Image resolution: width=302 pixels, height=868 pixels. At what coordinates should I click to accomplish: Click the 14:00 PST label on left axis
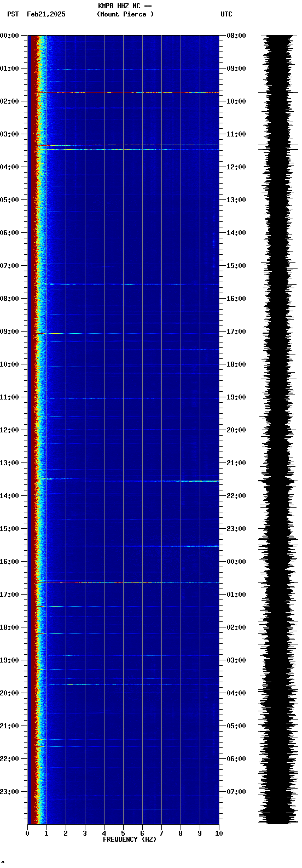click(9, 496)
